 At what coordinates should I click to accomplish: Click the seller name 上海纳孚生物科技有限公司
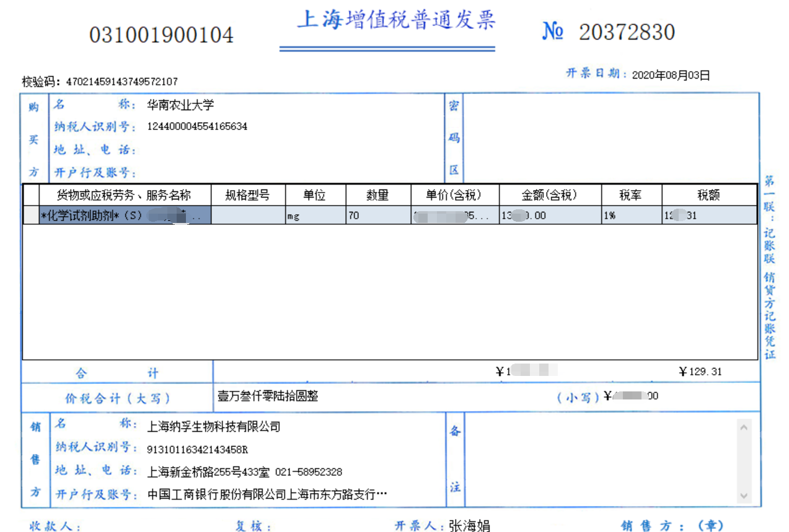[214, 427]
